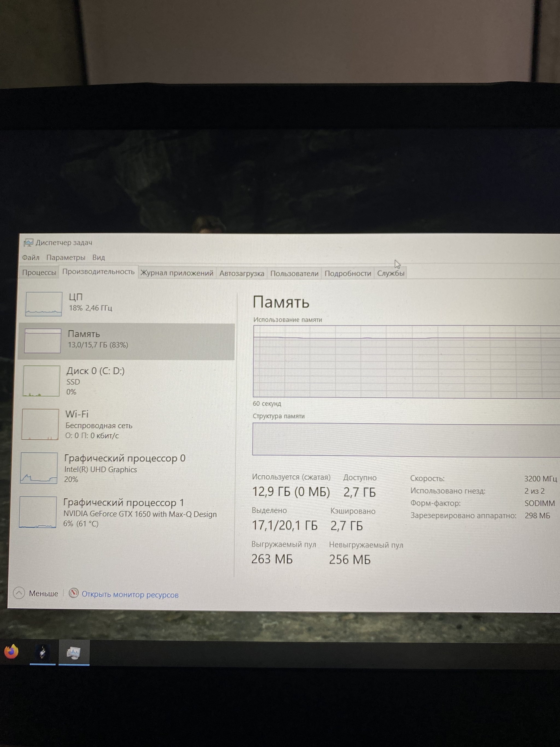The width and height of the screenshot is (560, 747).
Task: Click the resource monitor icon
Action: pyautogui.click(x=74, y=593)
